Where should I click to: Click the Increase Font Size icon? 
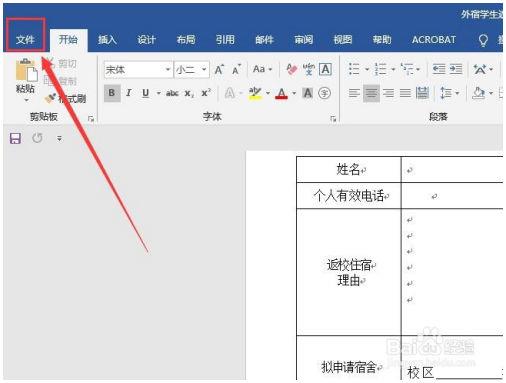click(x=219, y=69)
